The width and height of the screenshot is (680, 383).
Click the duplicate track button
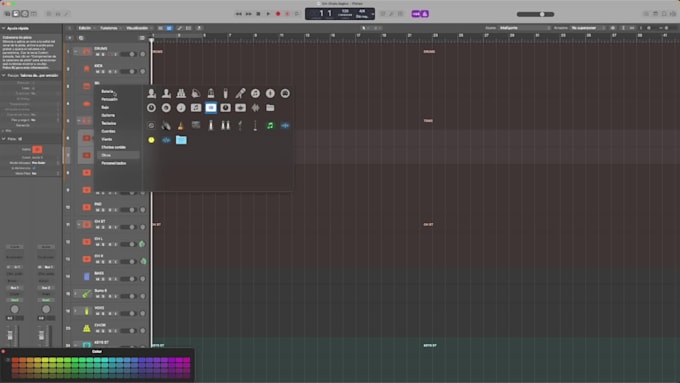(81, 38)
